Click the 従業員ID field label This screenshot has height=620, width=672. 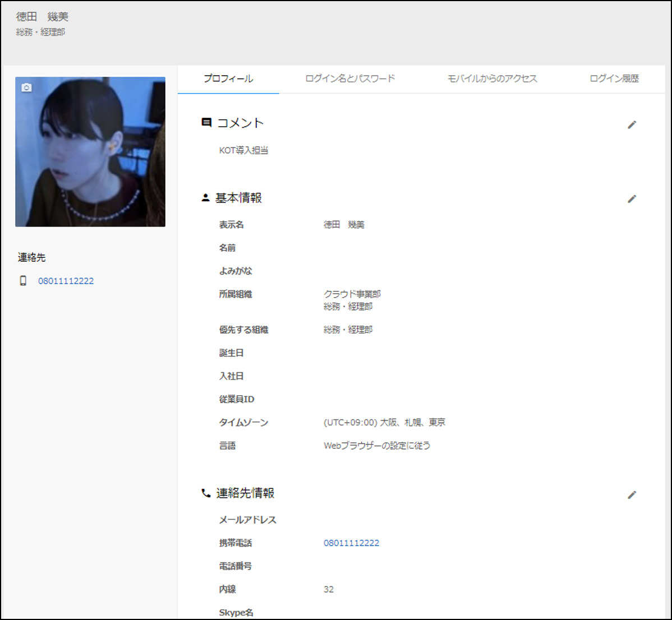click(237, 399)
